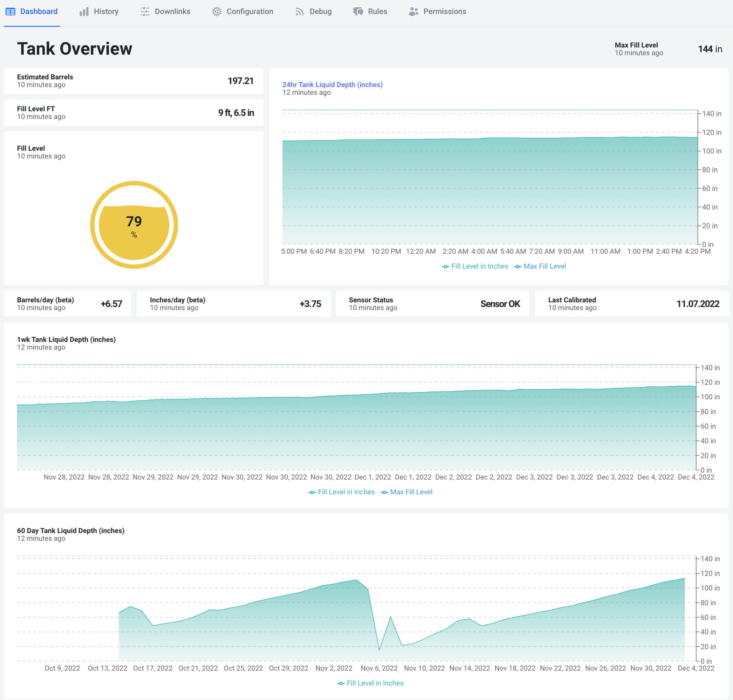Click the Sensor Status card
The width and height of the screenshot is (733, 700).
click(x=432, y=304)
